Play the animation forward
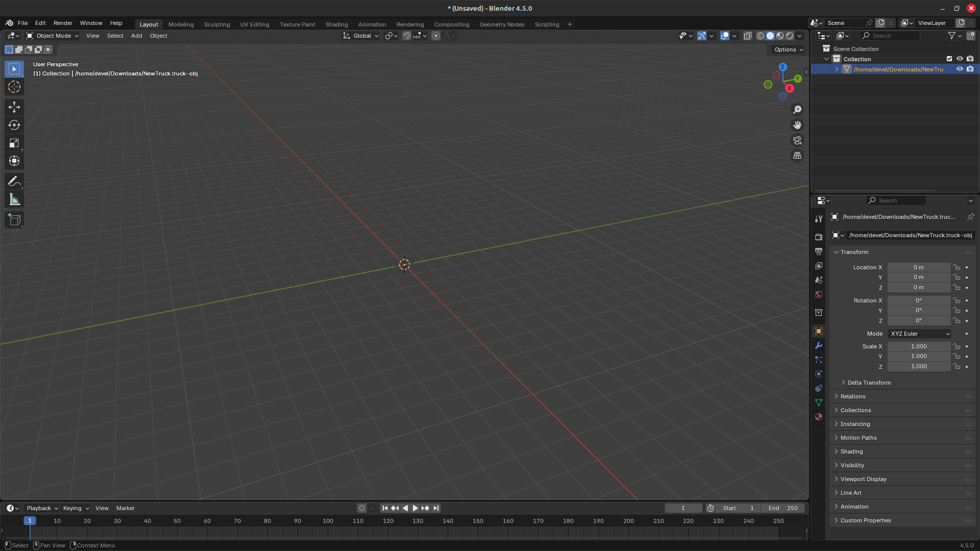980x551 pixels. click(415, 508)
